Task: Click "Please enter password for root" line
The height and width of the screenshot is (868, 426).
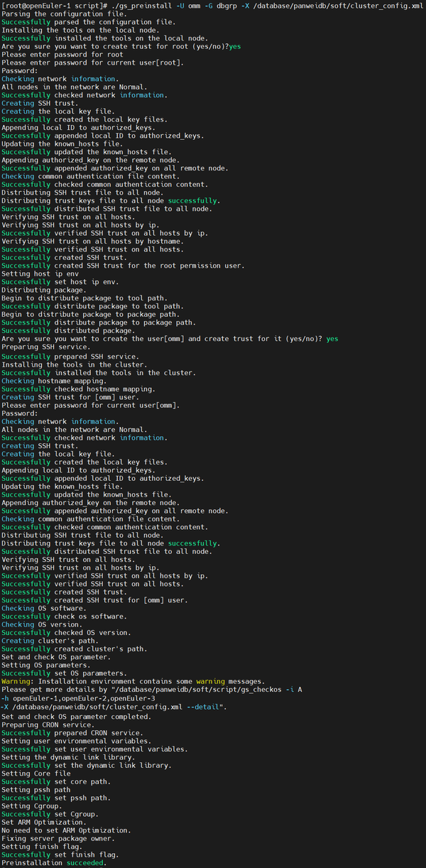Action: (62, 55)
